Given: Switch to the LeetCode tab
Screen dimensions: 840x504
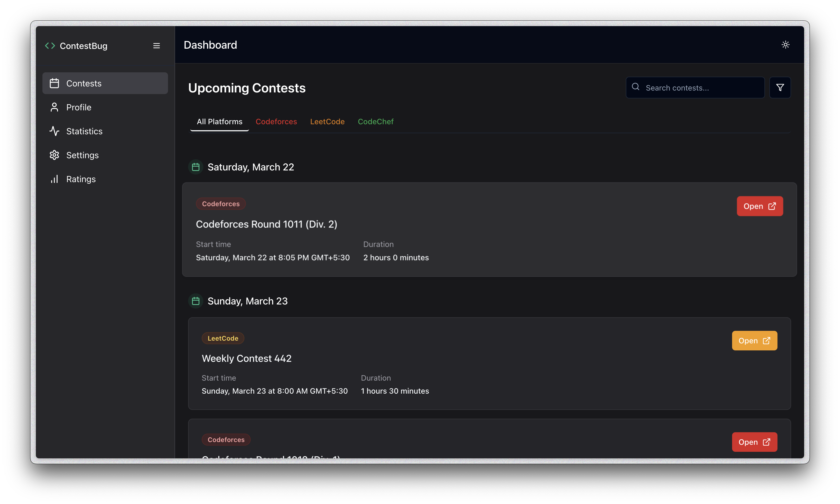Looking at the screenshot, I should [x=327, y=122].
